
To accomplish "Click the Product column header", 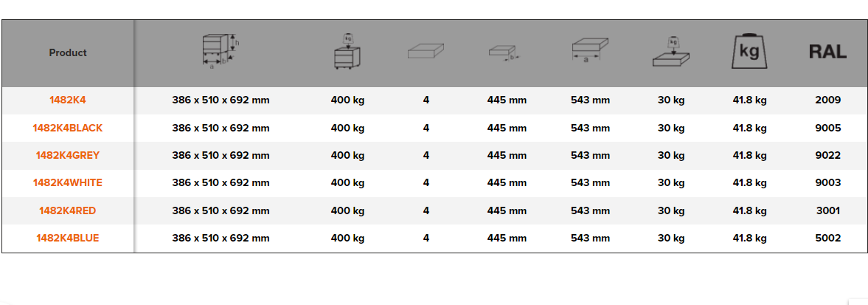I will tap(68, 53).
